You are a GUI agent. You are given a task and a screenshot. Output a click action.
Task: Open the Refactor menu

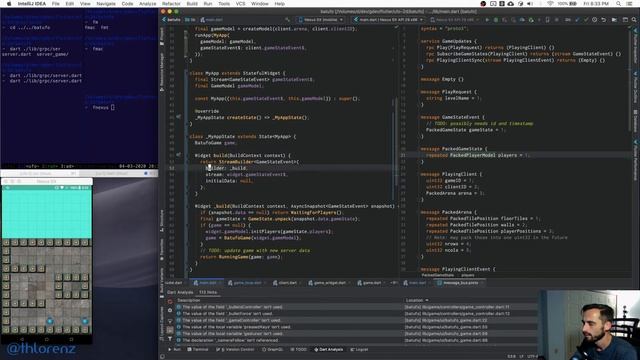pyautogui.click(x=171, y=4)
